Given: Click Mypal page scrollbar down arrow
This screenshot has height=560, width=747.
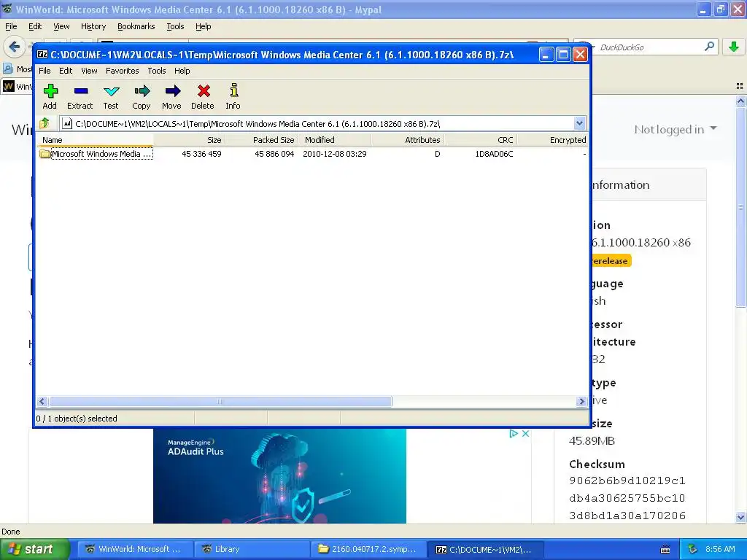Looking at the screenshot, I should pyautogui.click(x=740, y=517).
